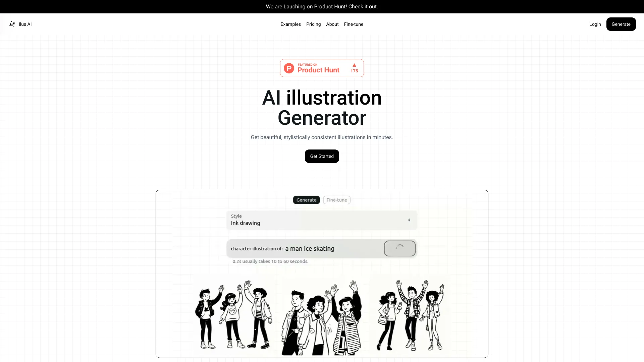
Task: Click the Generate button icon in toolbar
Action: pos(621,24)
